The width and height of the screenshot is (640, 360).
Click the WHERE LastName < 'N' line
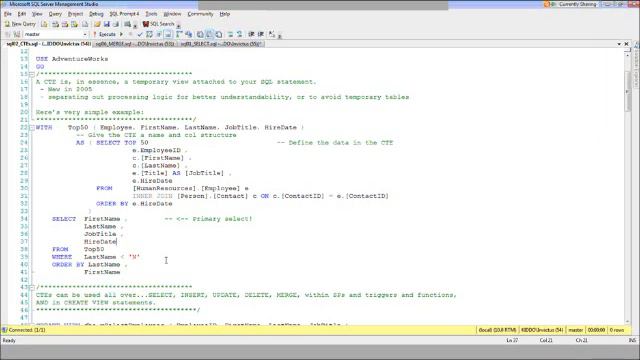pyautogui.click(x=96, y=257)
